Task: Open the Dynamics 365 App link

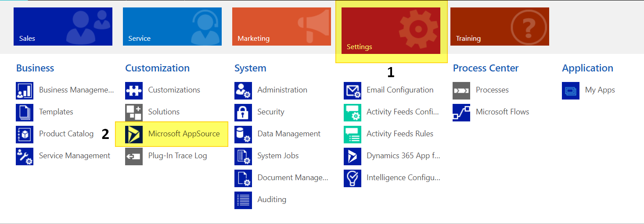Action: pos(403,156)
